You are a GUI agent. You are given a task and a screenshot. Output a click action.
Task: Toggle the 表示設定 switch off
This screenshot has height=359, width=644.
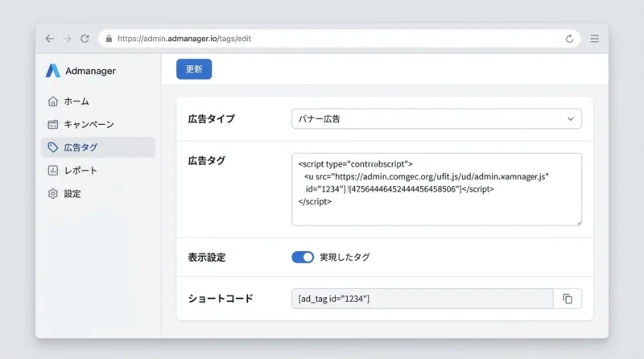click(303, 257)
